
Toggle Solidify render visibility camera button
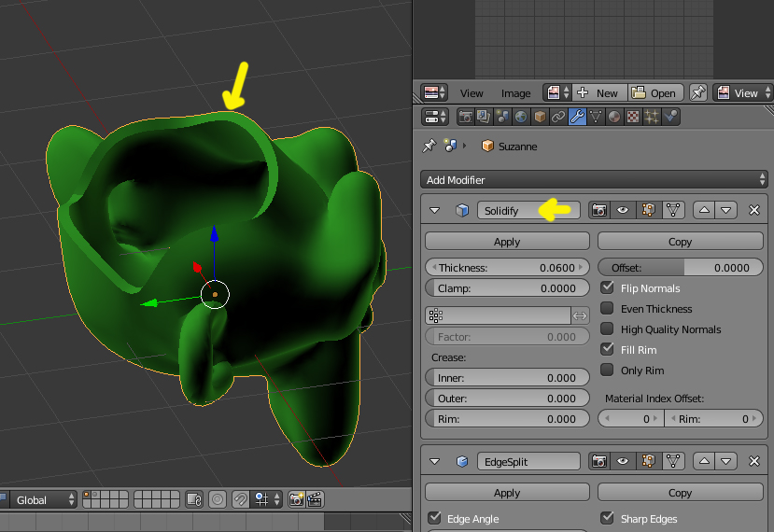599,210
